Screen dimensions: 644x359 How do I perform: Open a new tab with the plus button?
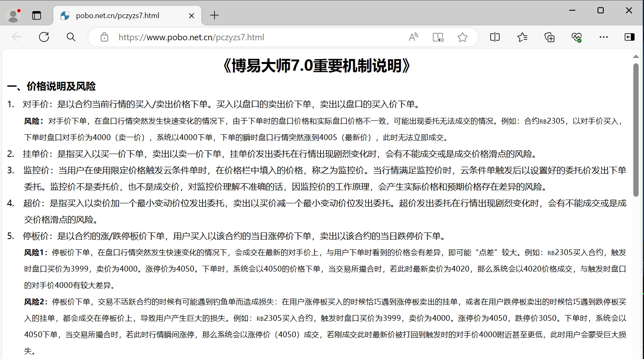point(215,16)
